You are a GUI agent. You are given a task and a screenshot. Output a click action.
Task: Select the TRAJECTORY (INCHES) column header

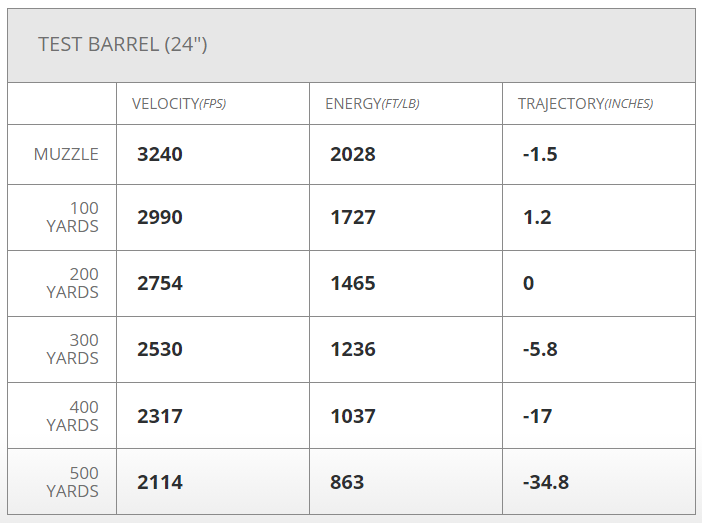585,104
